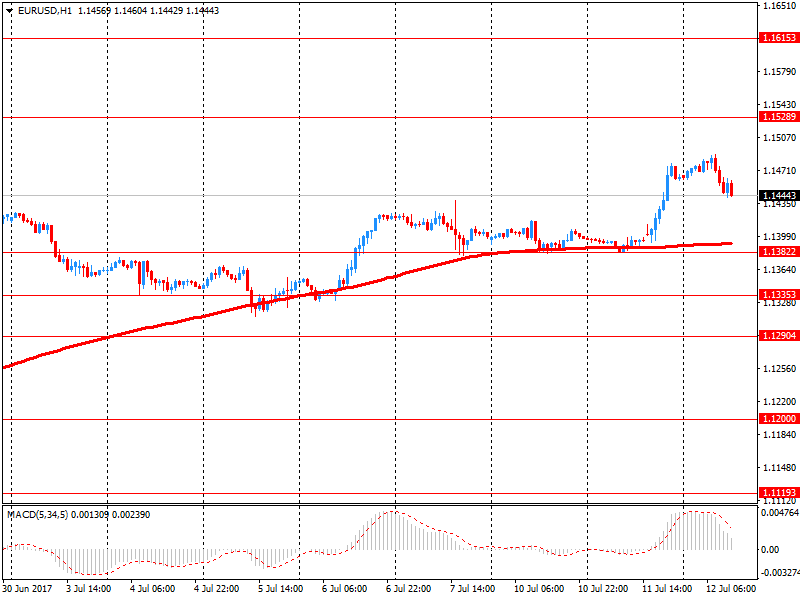Viewport: 800px width, 600px height.
Task: Select the horizontal line at the 1.16153 level
Action: [x=380, y=38]
